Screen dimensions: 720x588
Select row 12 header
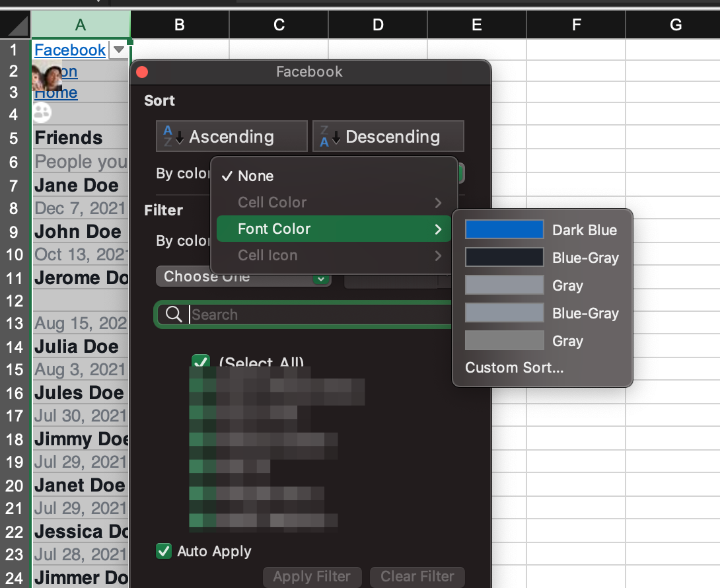click(15, 301)
